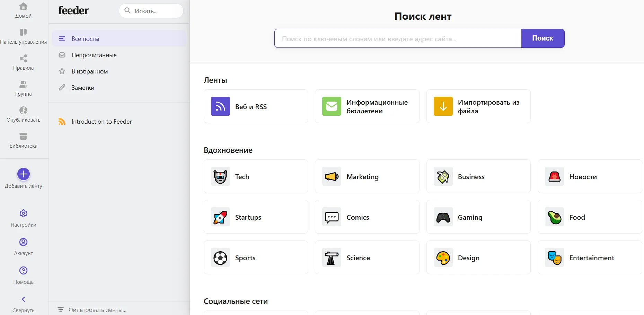Open the Comics category
The image size is (644, 315).
tap(367, 217)
